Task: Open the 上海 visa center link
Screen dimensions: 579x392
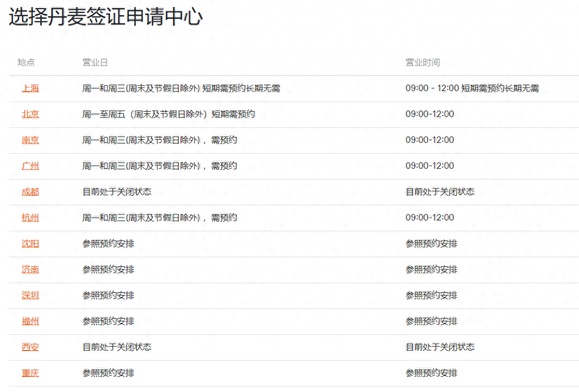Action: pyautogui.click(x=30, y=88)
